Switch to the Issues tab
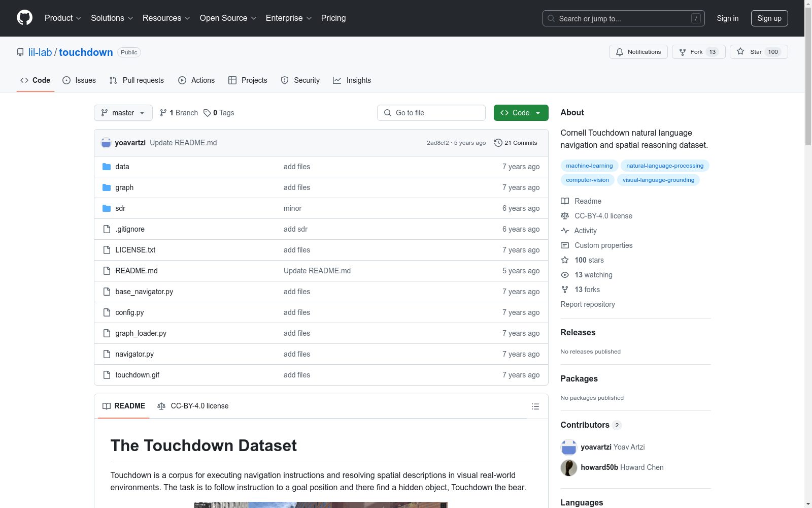Screen dimensions: 812x508 79,80
